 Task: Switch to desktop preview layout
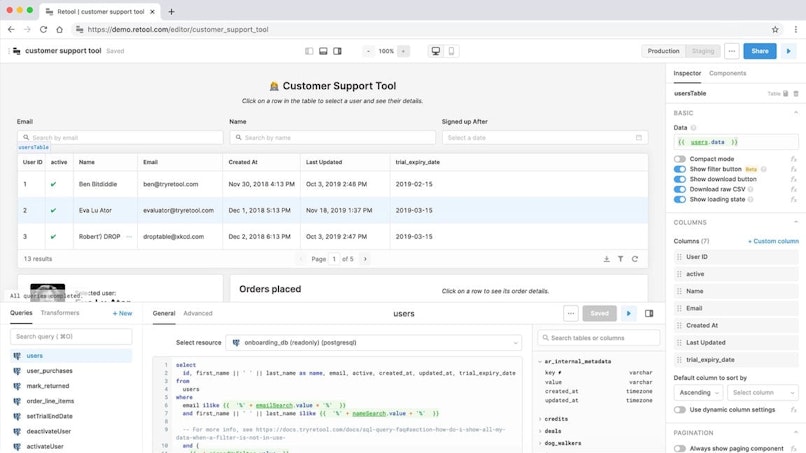click(x=435, y=51)
